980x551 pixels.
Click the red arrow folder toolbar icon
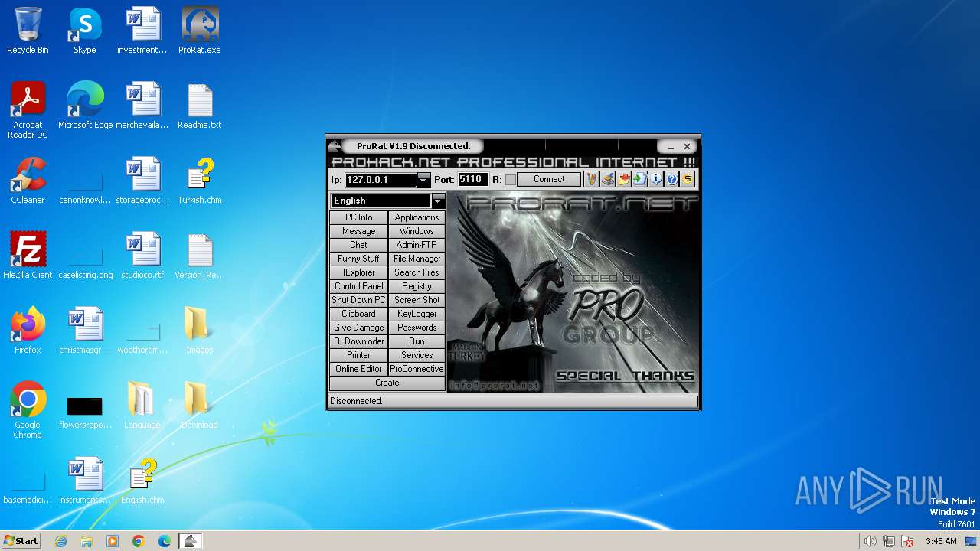[x=623, y=179]
